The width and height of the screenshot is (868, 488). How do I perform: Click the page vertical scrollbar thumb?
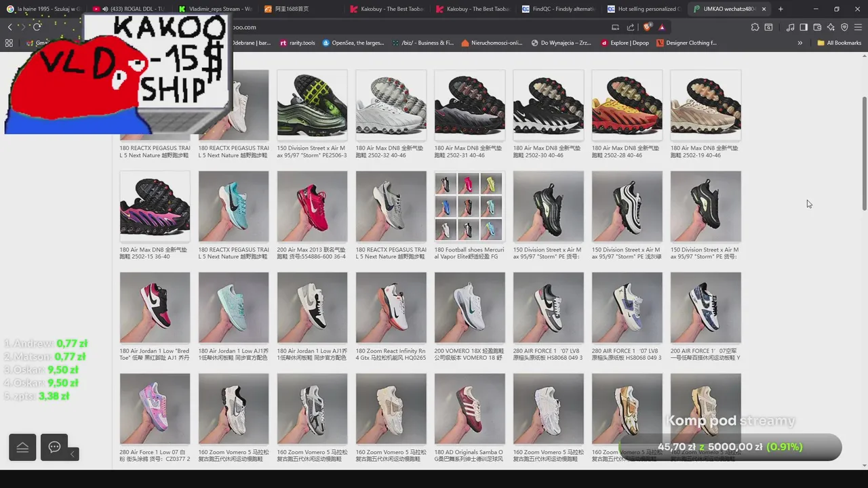point(864,152)
